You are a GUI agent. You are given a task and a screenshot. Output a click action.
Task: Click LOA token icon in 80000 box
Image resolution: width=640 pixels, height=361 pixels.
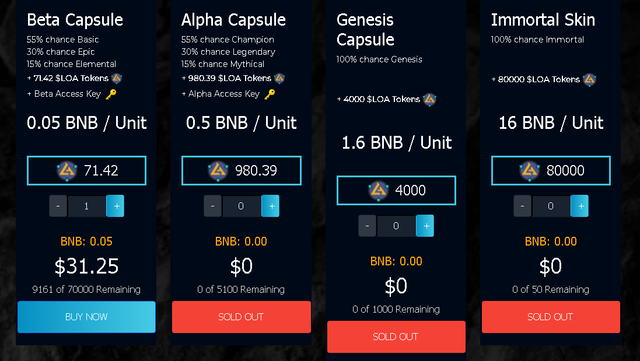click(x=529, y=171)
